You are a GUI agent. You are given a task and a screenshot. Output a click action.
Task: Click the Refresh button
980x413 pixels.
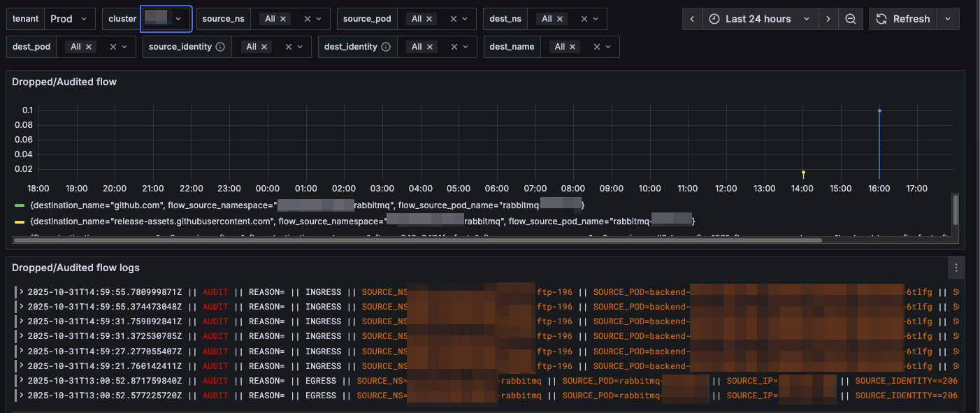[903, 19]
